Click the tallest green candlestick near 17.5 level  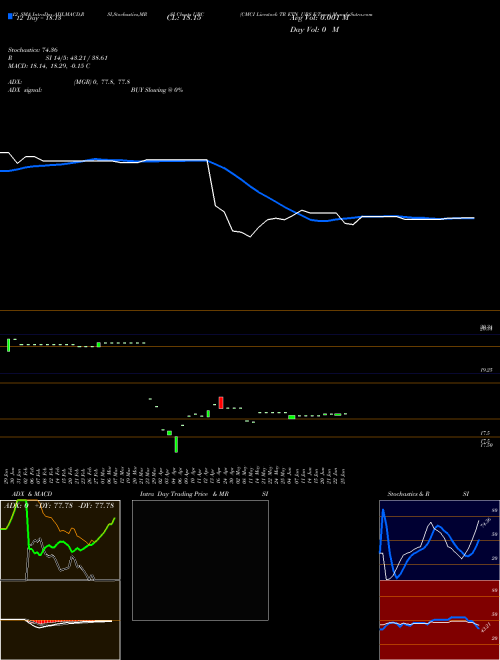pyautogui.click(x=176, y=444)
